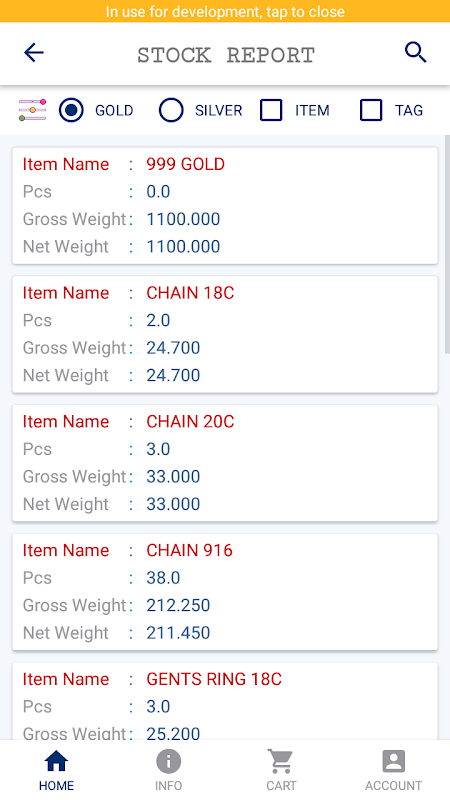Close the yellow development banner
This screenshot has width=450, height=800.
tap(225, 11)
